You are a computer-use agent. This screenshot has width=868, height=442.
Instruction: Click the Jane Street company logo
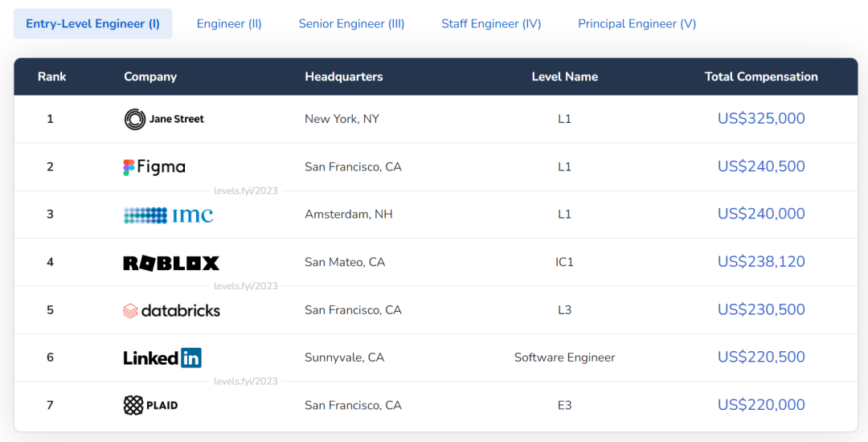pyautogui.click(x=164, y=119)
